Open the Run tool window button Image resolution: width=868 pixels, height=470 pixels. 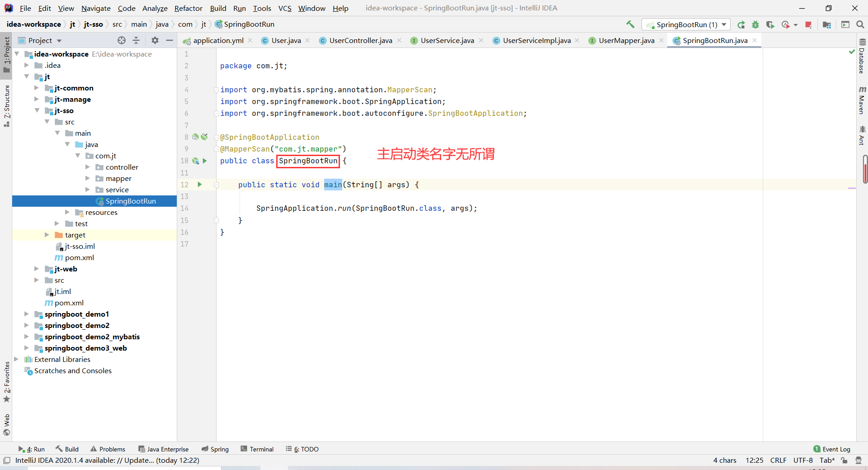click(32, 449)
